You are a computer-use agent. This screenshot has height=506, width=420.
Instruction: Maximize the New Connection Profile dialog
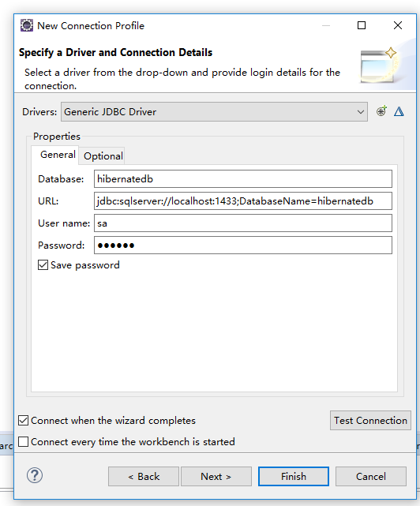(x=362, y=25)
